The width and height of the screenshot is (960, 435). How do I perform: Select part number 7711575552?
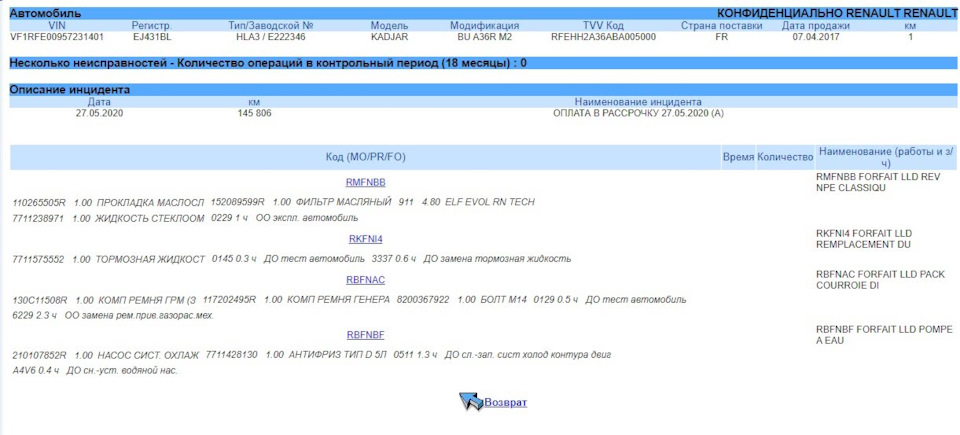point(38,259)
